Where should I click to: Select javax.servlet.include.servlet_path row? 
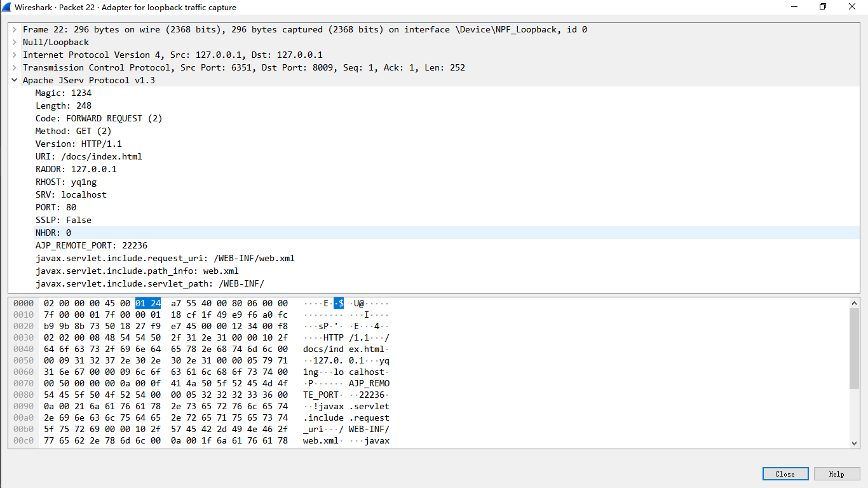[x=150, y=283]
